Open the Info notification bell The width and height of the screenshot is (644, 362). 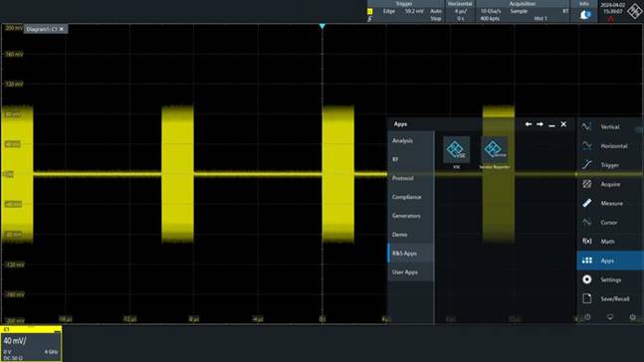pyautogui.click(x=585, y=15)
